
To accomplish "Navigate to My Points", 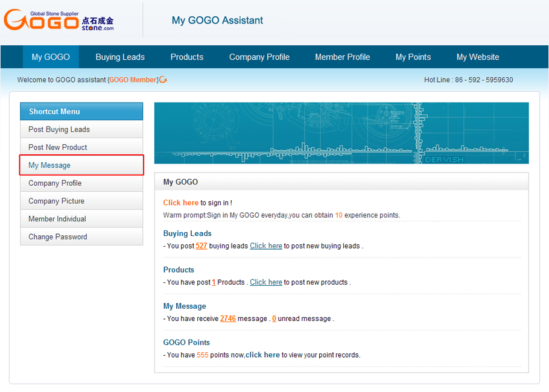I will coord(413,57).
